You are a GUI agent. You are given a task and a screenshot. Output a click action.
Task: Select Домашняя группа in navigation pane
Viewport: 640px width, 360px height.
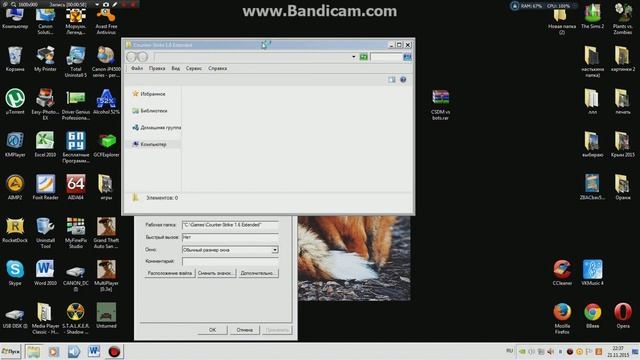(156, 127)
